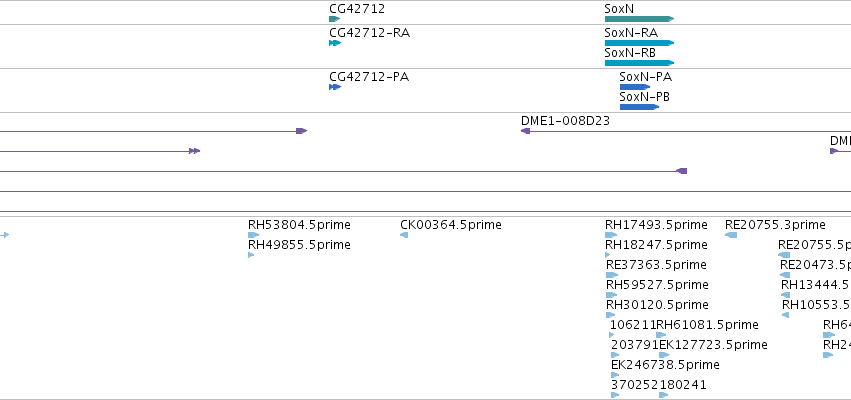Select the CG42712 gene arrow glyph
Screen dimensions: 851x400
click(x=334, y=19)
